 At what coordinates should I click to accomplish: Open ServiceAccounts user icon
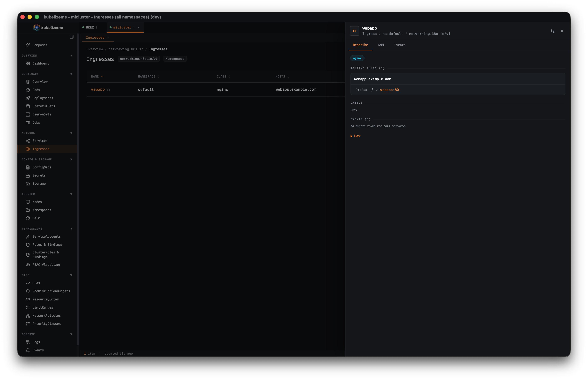(x=28, y=237)
